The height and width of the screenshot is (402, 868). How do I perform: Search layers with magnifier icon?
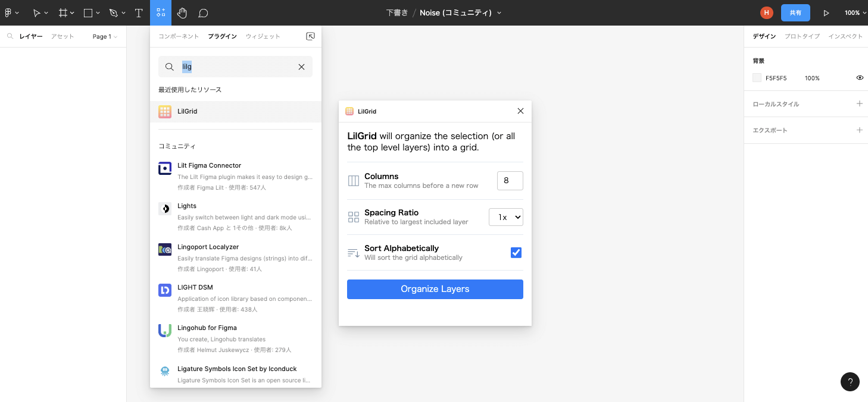coord(10,36)
